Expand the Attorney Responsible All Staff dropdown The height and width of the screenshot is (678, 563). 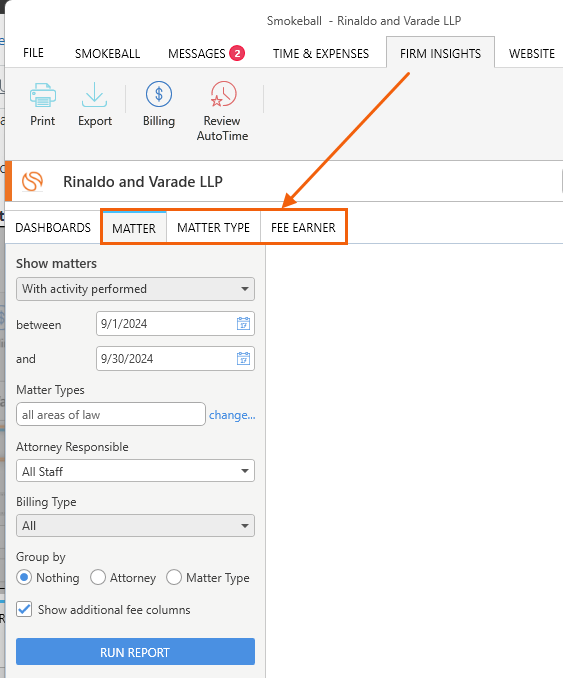[x=135, y=471]
